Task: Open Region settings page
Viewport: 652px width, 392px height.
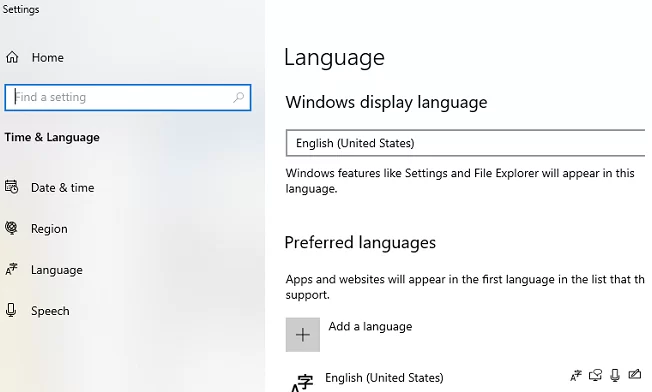Action: pyautogui.click(x=49, y=229)
